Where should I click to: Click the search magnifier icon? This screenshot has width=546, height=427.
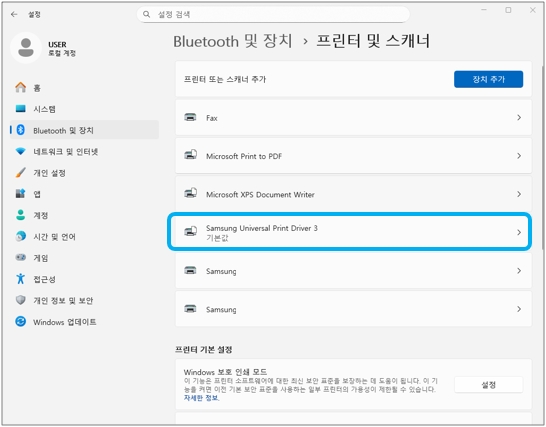(147, 14)
